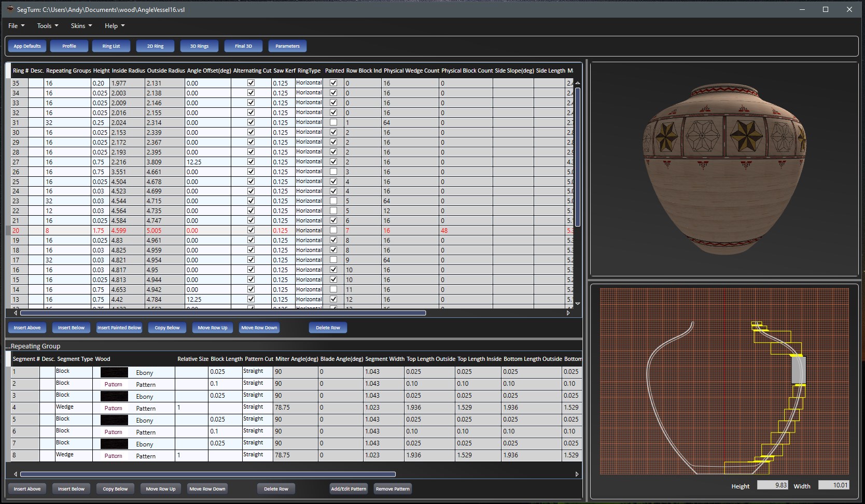Enable the Painted checkbox for ring 31

tap(333, 122)
